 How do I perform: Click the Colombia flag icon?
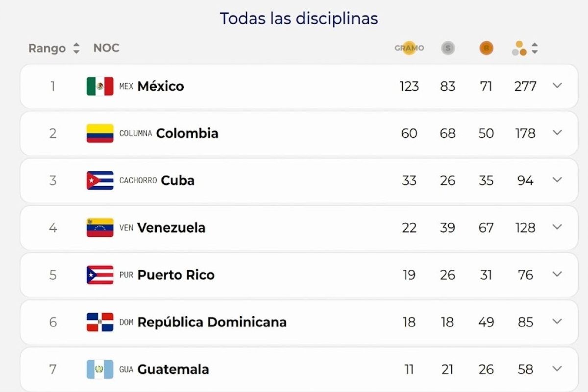tap(100, 133)
